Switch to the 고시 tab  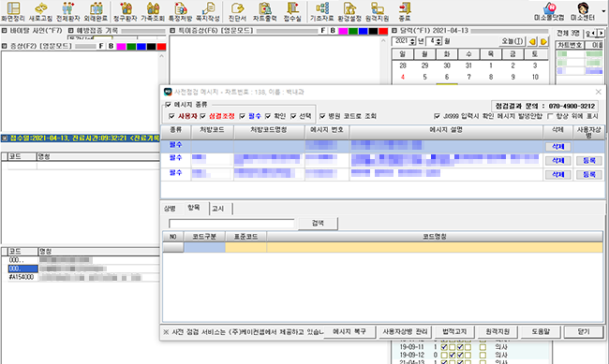click(218, 209)
